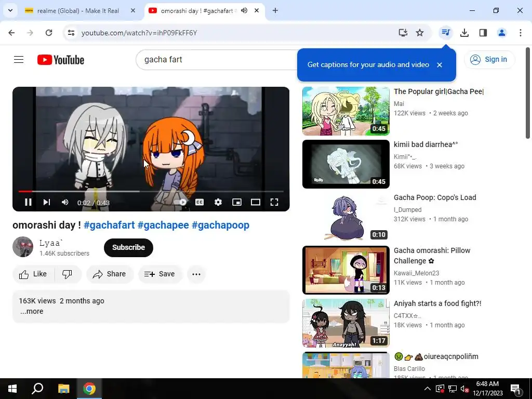Subscribe to Lyaa` channel
The image size is (532, 399).
[x=129, y=247]
